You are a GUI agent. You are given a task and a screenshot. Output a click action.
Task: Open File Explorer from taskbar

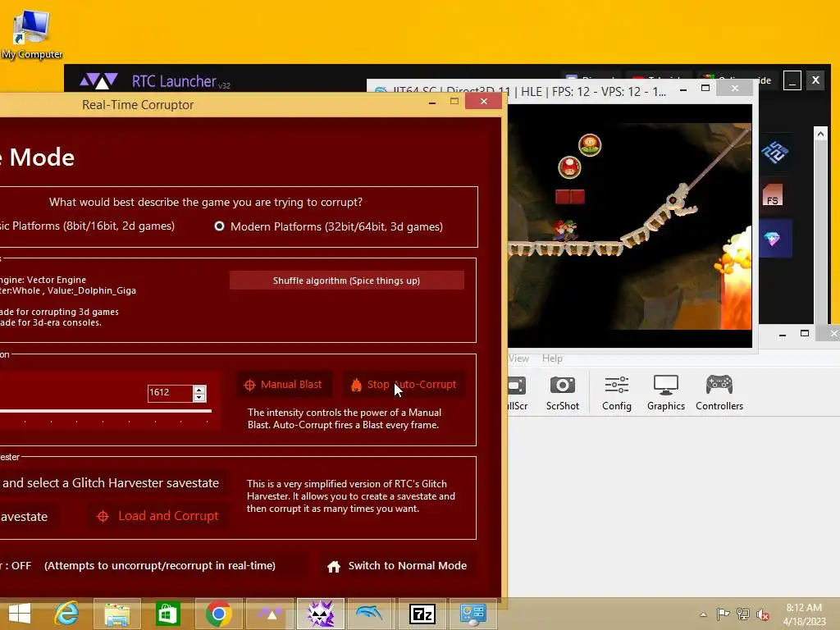[117, 614]
